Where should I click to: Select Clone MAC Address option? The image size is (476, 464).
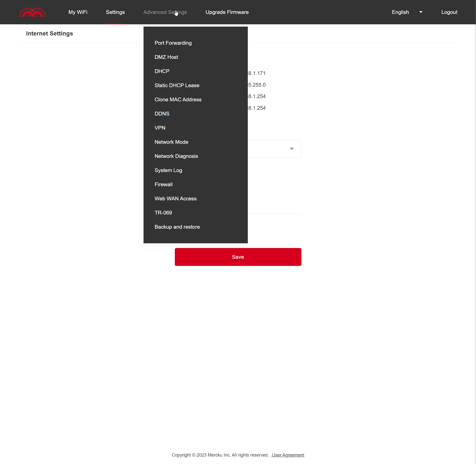[178, 100]
